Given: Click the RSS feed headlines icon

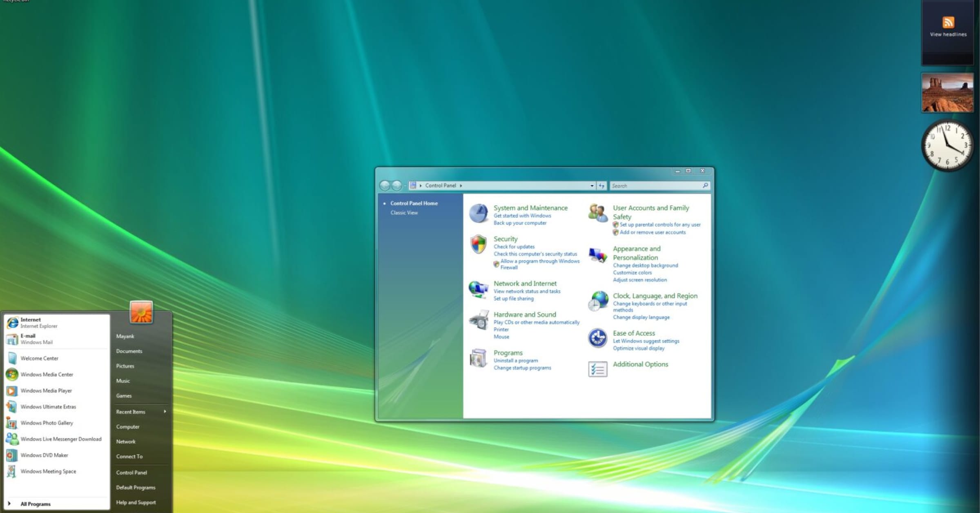Looking at the screenshot, I should pyautogui.click(x=948, y=22).
